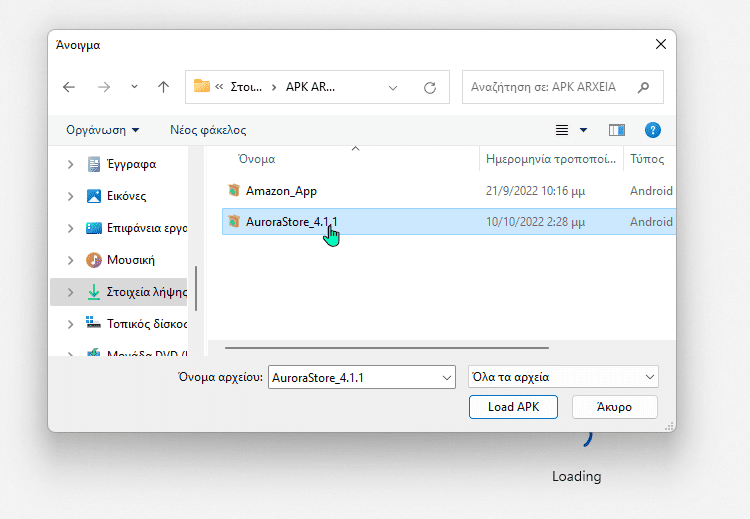The height and width of the screenshot is (519, 750).
Task: Toggle the preview pane
Action: 617,130
